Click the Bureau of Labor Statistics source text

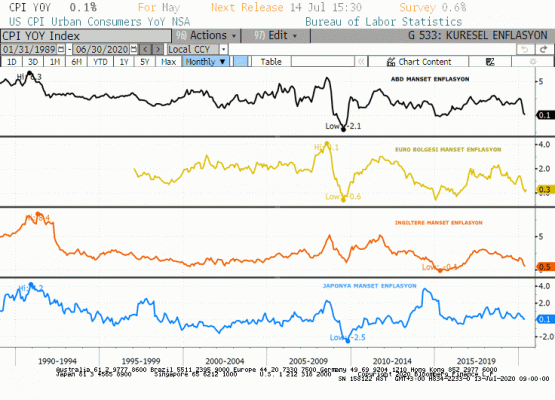384,22
